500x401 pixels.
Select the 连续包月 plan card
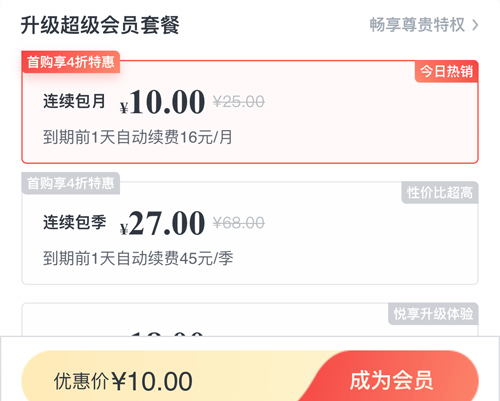pos(250,112)
